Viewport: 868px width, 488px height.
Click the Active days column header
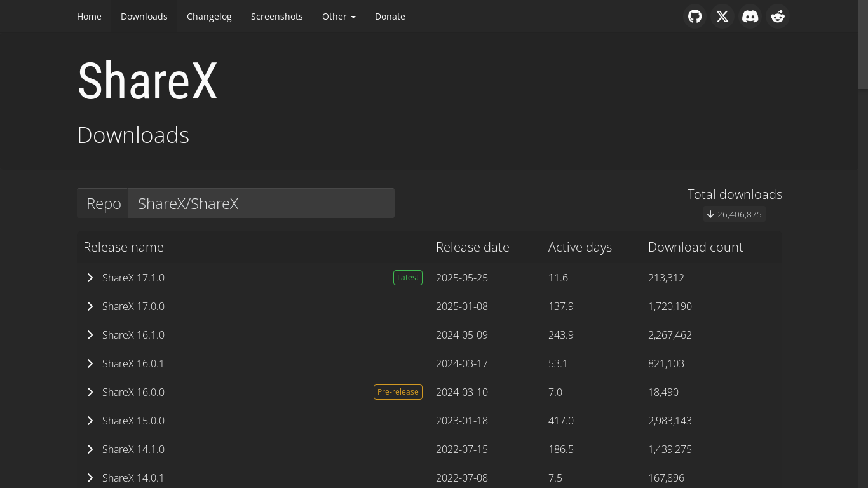point(580,247)
